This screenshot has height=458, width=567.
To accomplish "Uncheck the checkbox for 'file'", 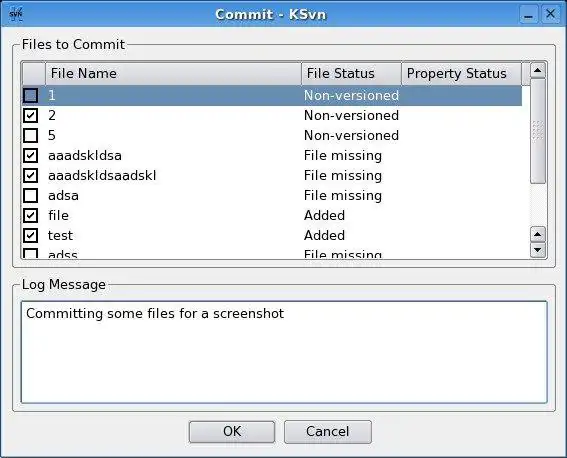I will (x=30, y=215).
